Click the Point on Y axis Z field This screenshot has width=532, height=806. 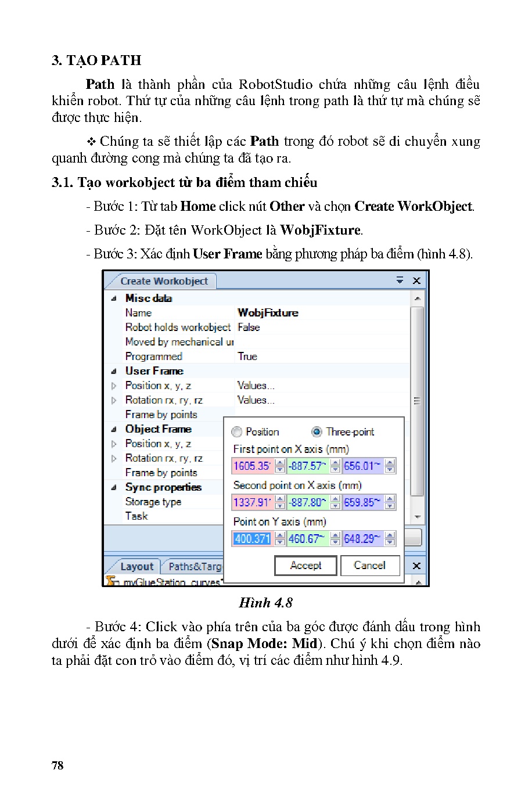tap(362, 539)
